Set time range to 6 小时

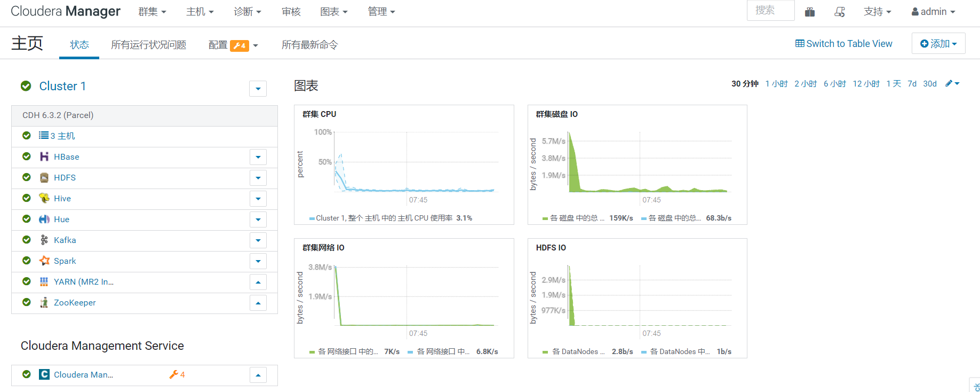click(x=834, y=83)
